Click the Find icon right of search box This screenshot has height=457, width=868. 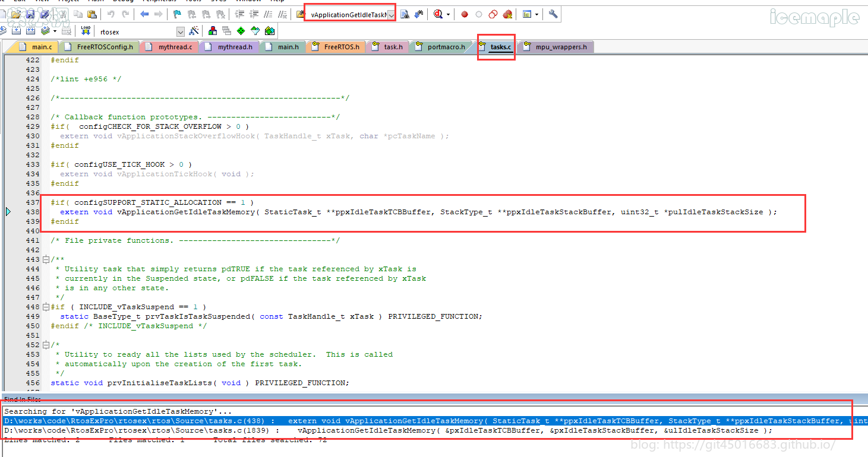(x=405, y=14)
